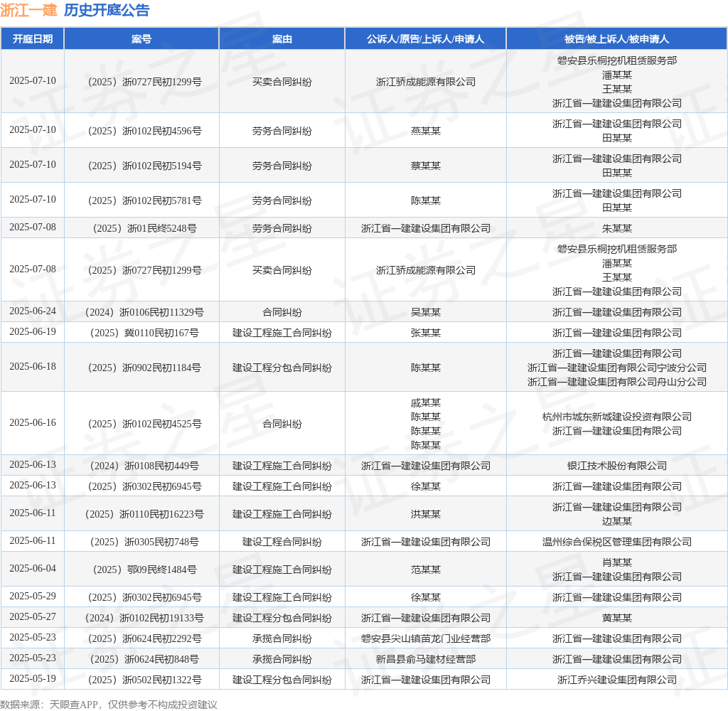Click the 建设工程合同纠纷 case cause

[282, 542]
